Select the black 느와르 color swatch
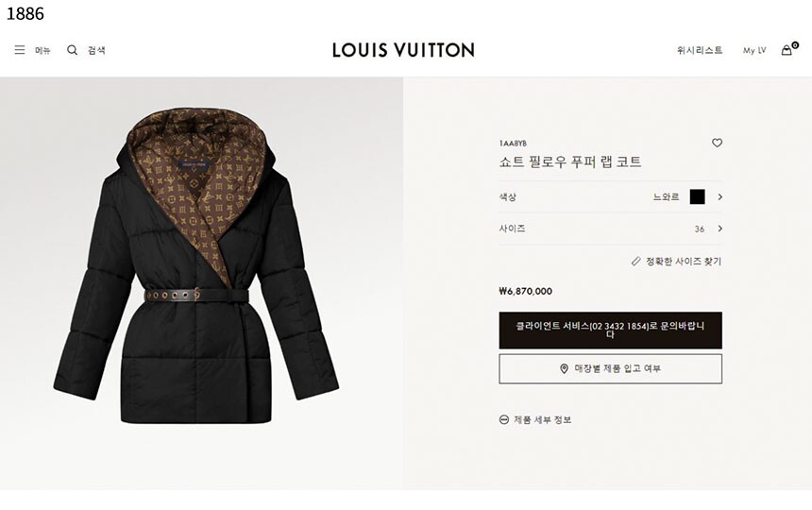 pyautogui.click(x=698, y=196)
